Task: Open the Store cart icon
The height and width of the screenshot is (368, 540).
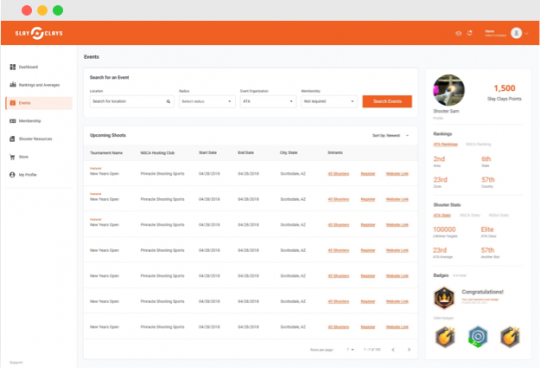Action: 12,157
